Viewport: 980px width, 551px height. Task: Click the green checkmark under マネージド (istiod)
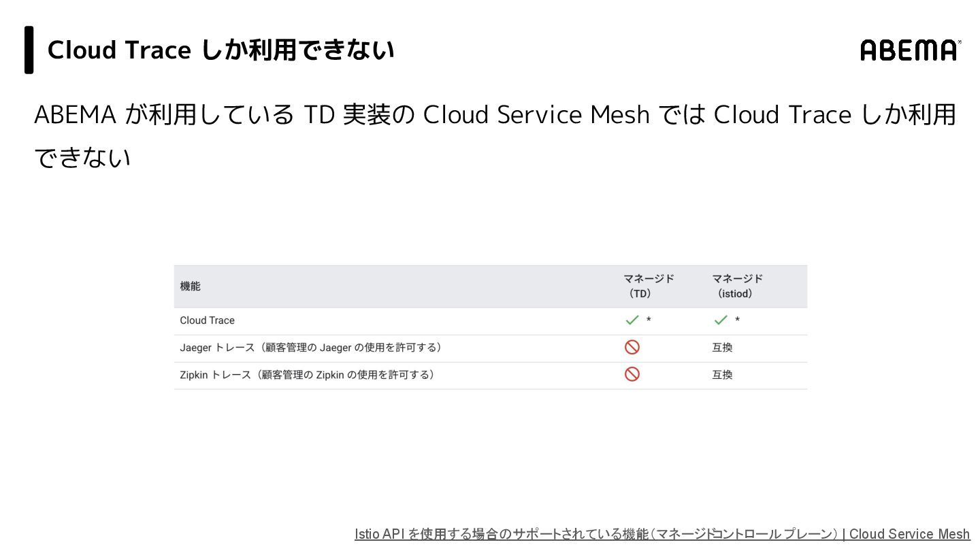click(721, 320)
